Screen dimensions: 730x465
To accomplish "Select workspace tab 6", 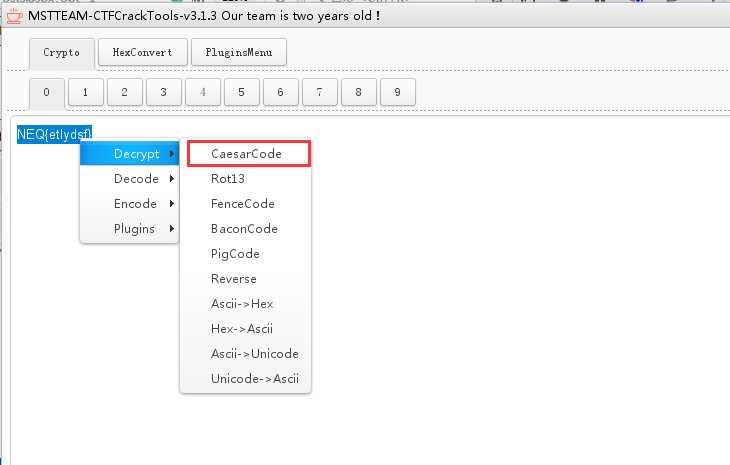I will coord(281,92).
